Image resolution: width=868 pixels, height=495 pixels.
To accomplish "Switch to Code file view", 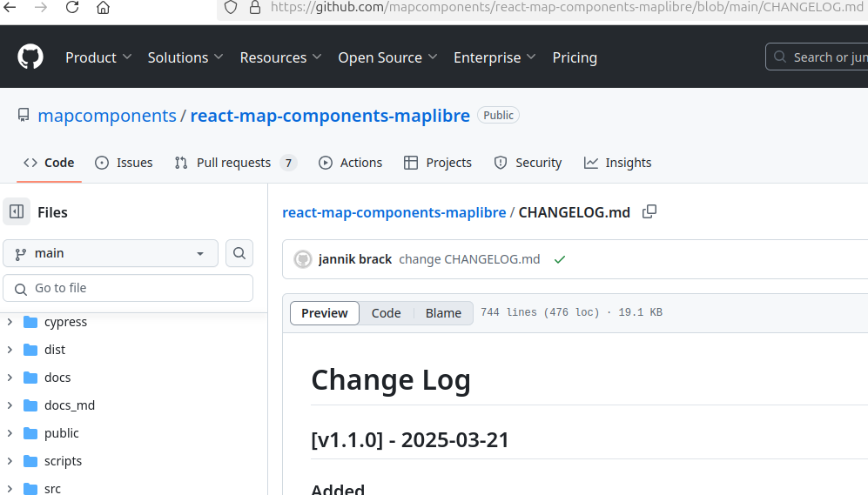I will (386, 313).
